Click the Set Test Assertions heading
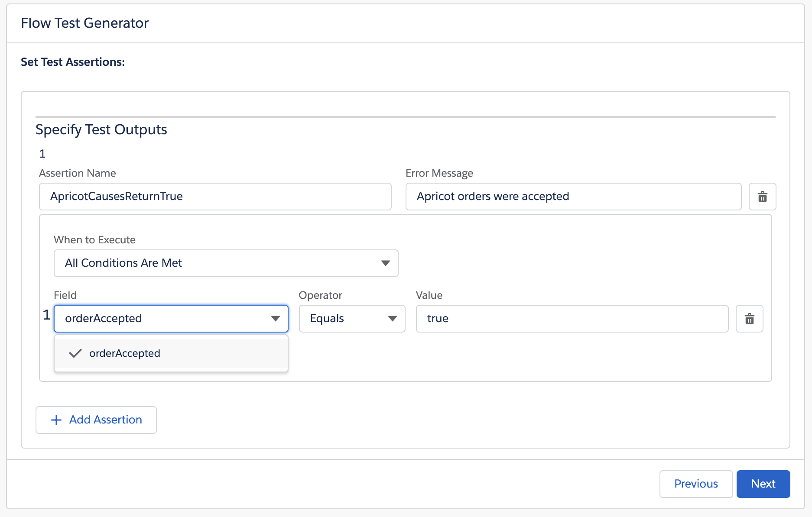Image resolution: width=812 pixels, height=517 pixels. click(72, 62)
